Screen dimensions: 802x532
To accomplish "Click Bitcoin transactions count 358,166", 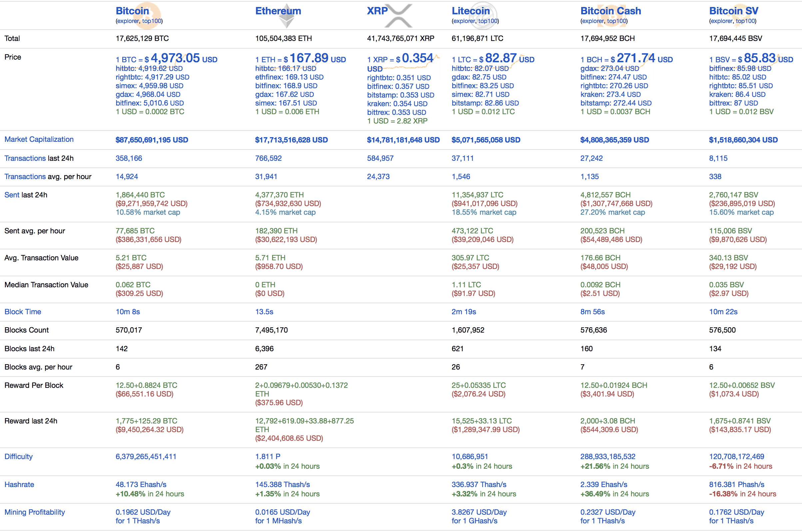I will [x=129, y=158].
